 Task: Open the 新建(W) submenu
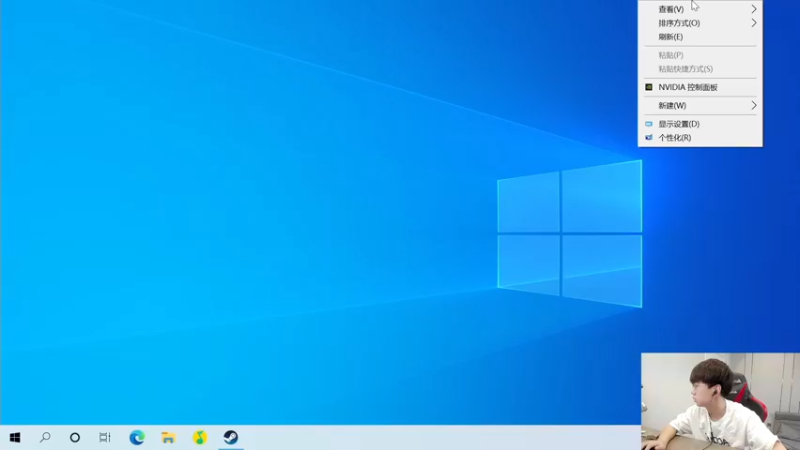click(x=700, y=106)
